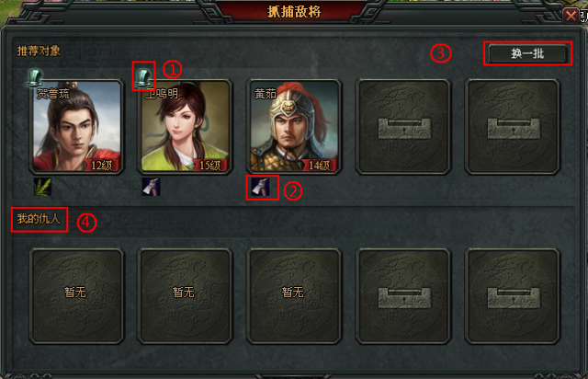588x379 pixels.
Task: Click the 我的仇人 section label
Action: (39, 219)
